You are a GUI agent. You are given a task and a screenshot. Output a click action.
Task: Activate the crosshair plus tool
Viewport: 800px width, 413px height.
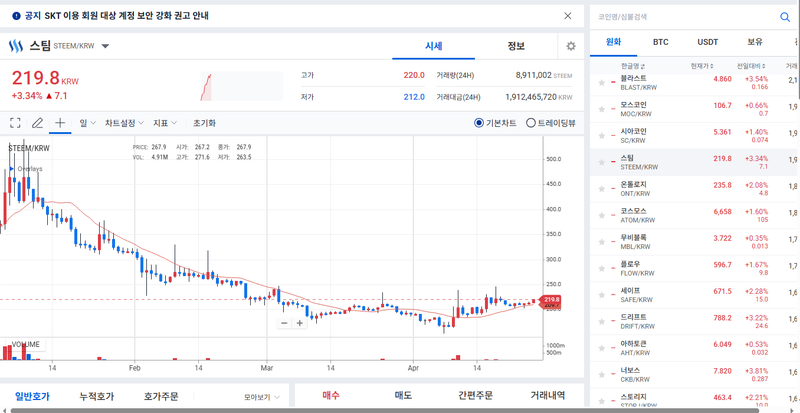click(60, 123)
